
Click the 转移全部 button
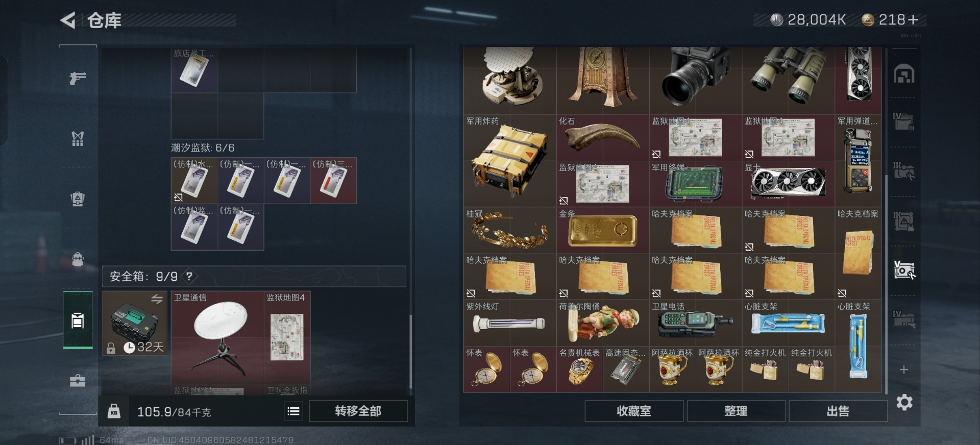coord(358,411)
